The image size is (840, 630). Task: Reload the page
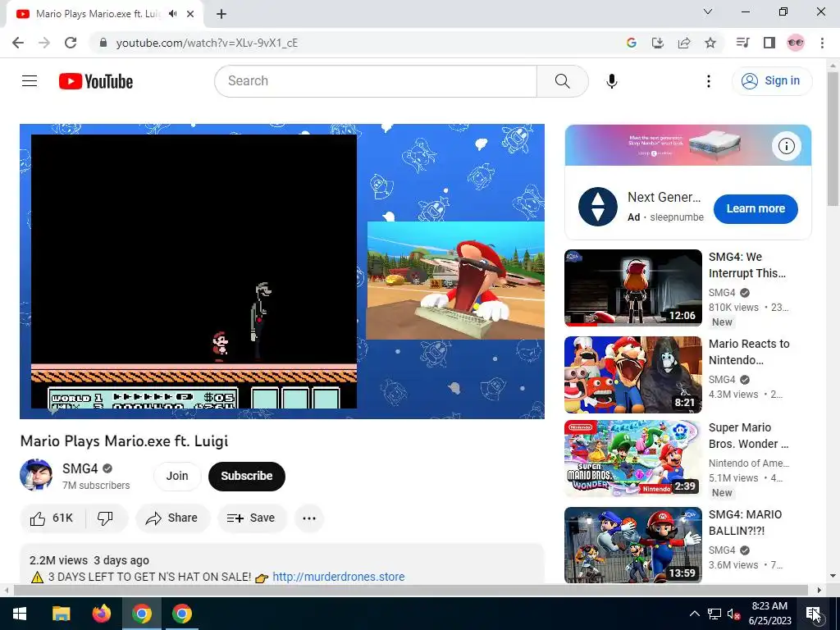[71, 43]
